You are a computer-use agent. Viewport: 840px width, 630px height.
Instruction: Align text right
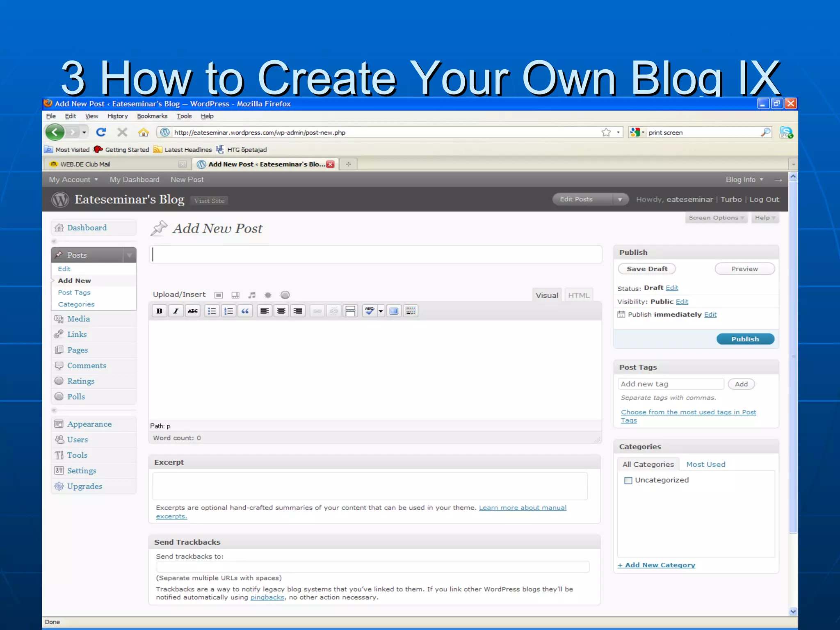(298, 311)
